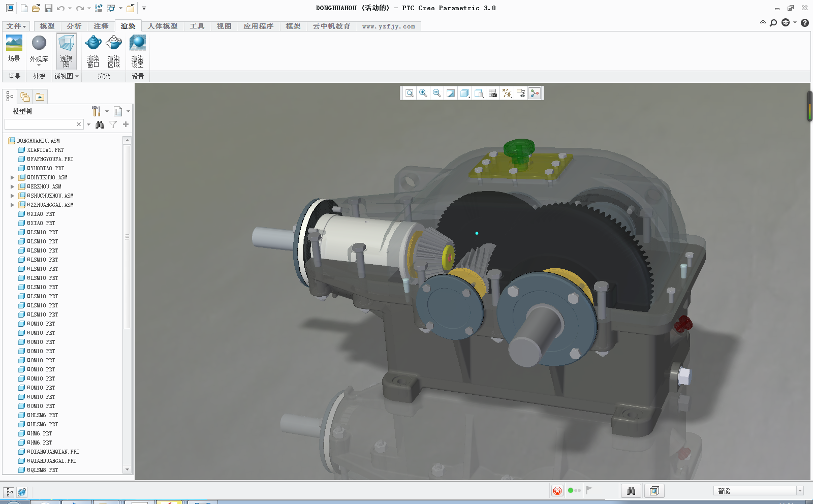
Task: Click the model tree show list icon
Action: click(118, 111)
